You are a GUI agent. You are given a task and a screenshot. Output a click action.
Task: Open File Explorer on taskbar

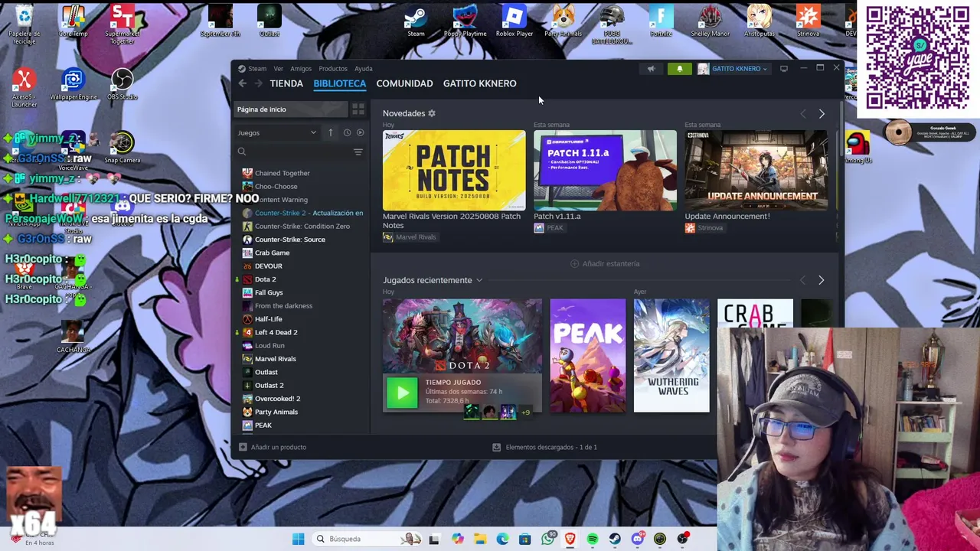[480, 539]
